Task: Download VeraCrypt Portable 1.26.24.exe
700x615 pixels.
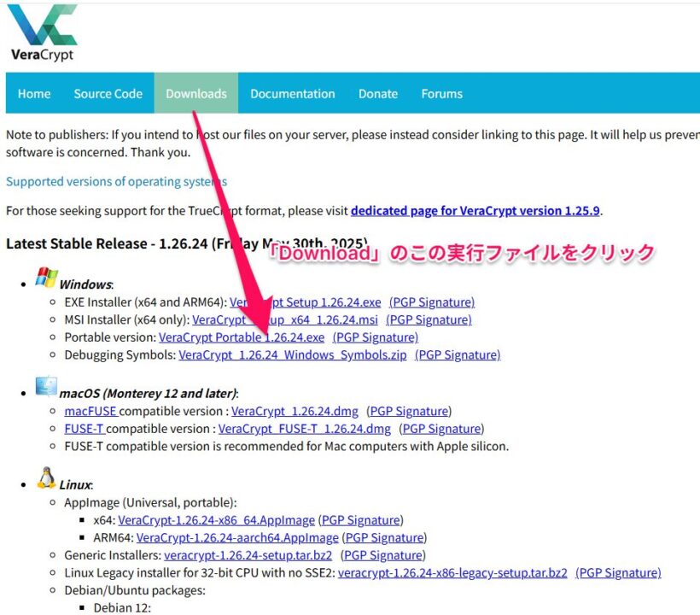Action: (x=242, y=337)
